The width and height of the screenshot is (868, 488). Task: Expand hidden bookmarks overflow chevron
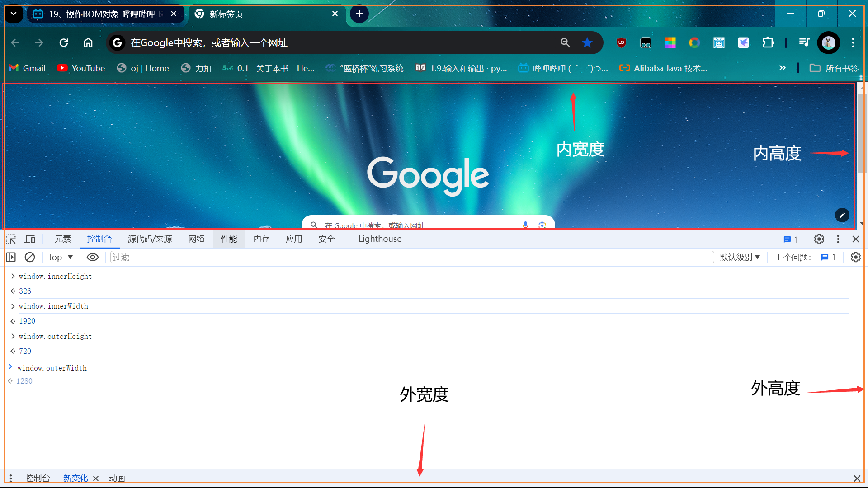(782, 68)
